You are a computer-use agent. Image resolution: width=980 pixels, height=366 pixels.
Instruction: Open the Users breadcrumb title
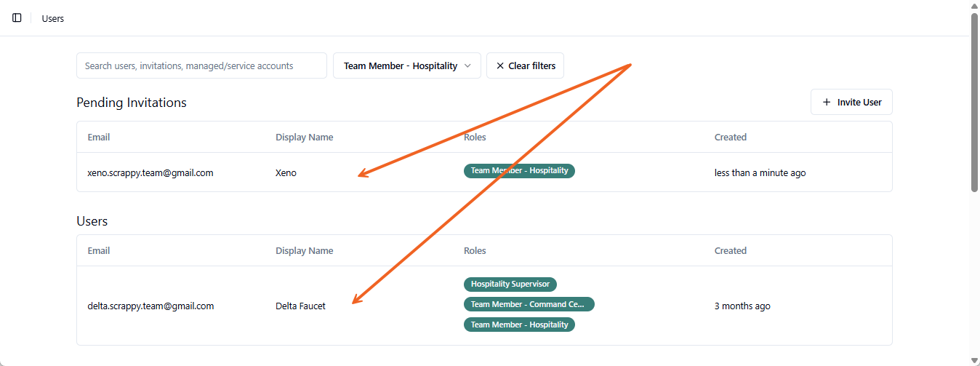pos(53,18)
